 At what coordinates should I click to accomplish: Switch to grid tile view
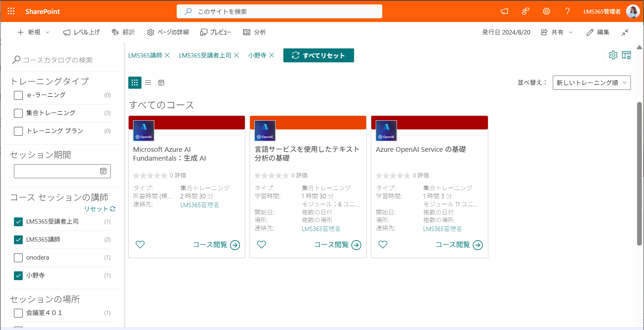(x=135, y=82)
